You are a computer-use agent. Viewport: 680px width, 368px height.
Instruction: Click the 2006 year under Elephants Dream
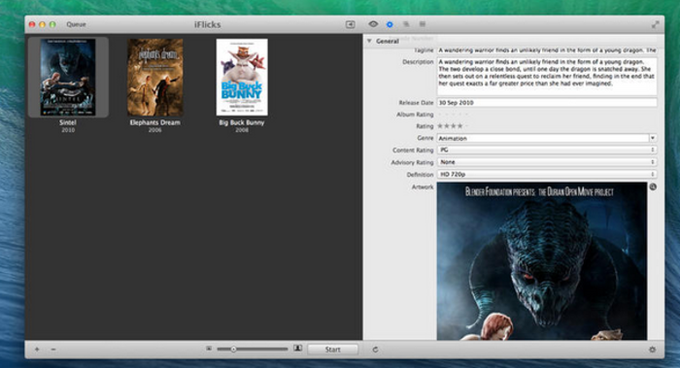155,130
